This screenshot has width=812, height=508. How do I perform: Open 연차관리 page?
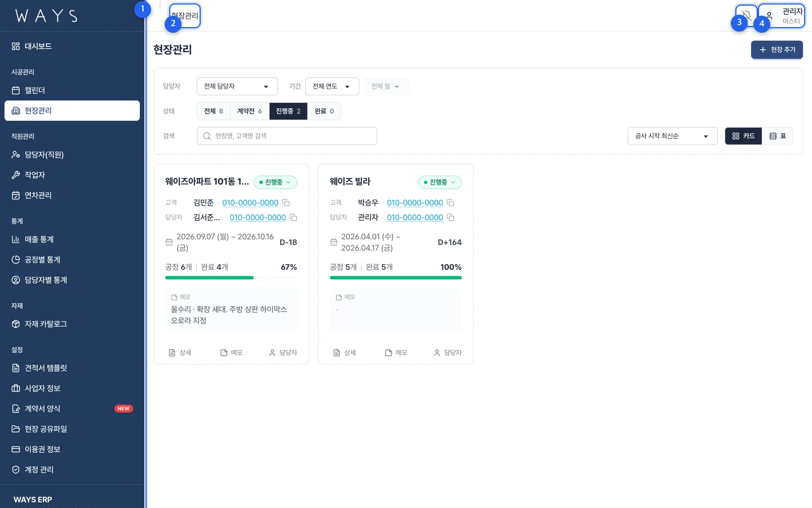[x=72, y=195]
